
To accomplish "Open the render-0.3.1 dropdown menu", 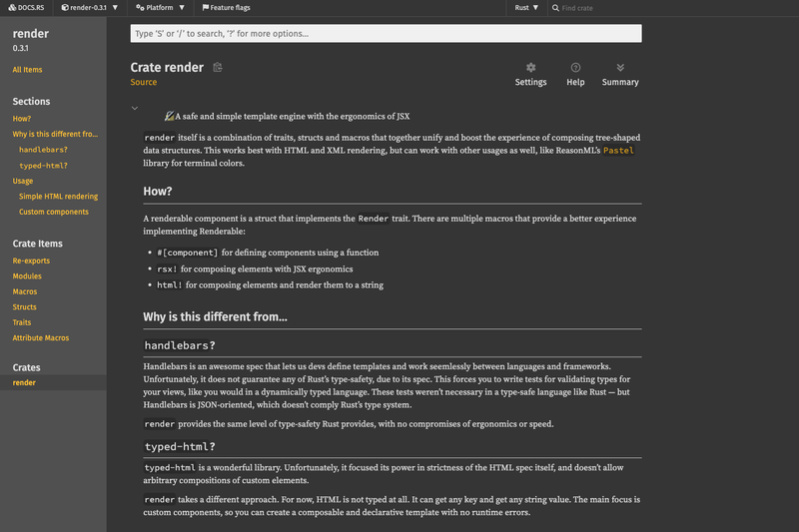I will 90,8.
